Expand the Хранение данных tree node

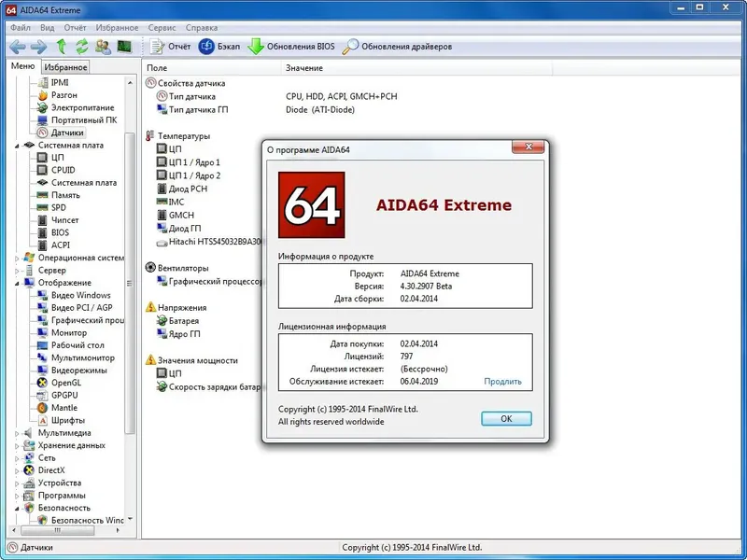17,446
